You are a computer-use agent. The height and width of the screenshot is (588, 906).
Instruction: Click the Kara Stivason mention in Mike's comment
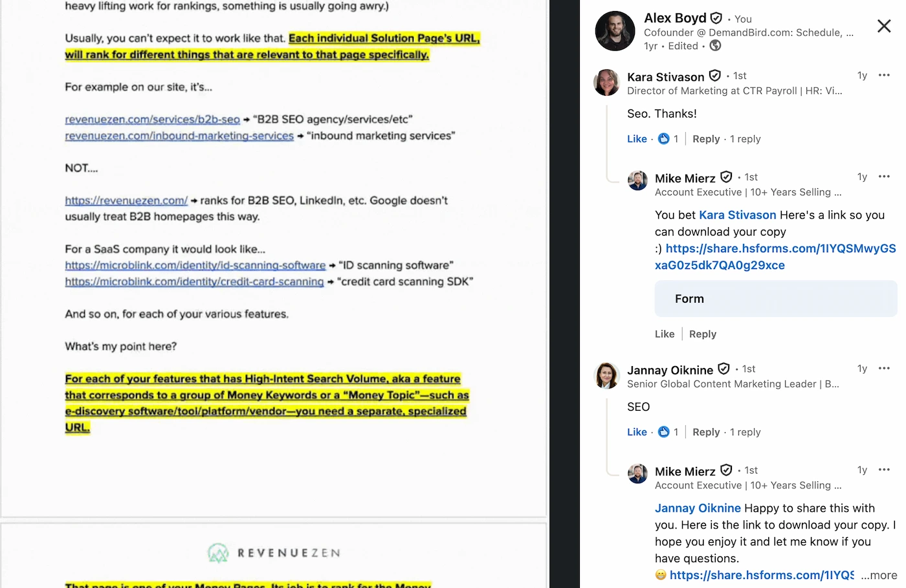pos(737,214)
